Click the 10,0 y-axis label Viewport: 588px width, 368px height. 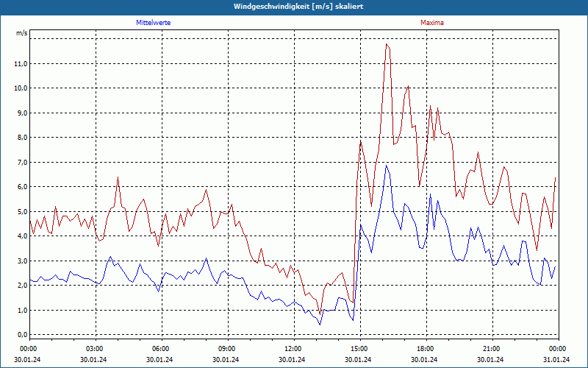coord(21,88)
